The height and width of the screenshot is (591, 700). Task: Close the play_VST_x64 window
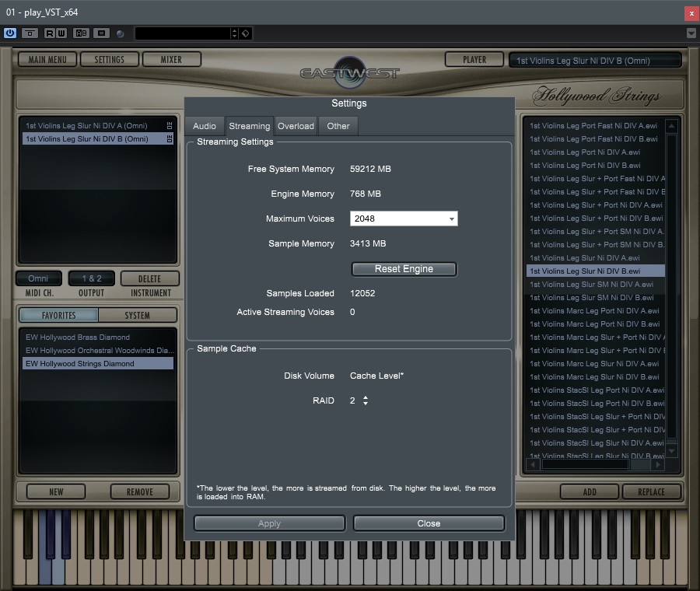click(691, 13)
